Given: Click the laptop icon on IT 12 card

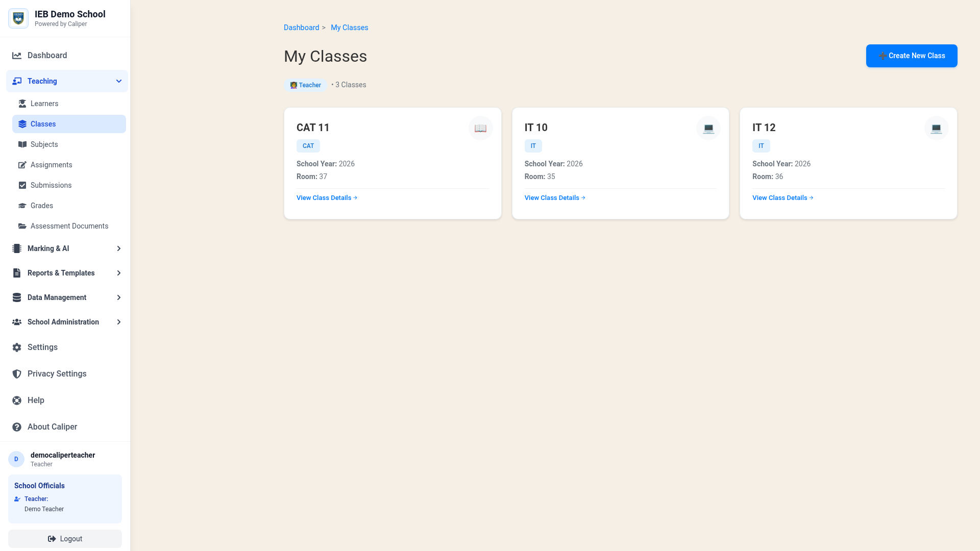Looking at the screenshot, I should point(936,128).
